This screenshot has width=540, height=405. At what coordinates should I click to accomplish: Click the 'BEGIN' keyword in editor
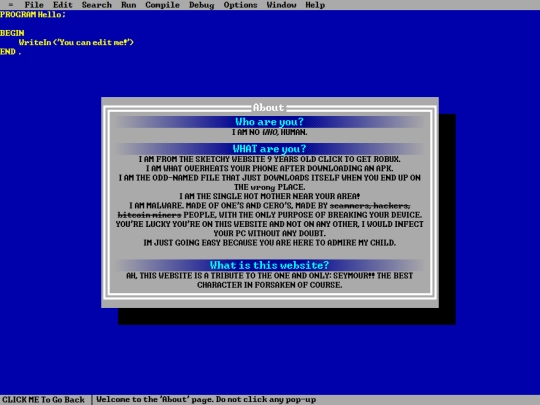coord(12,33)
